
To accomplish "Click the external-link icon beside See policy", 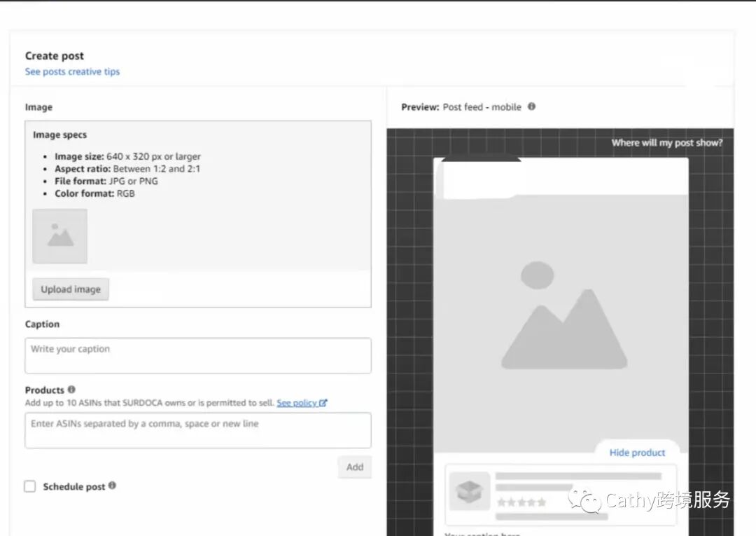I will [x=323, y=403].
